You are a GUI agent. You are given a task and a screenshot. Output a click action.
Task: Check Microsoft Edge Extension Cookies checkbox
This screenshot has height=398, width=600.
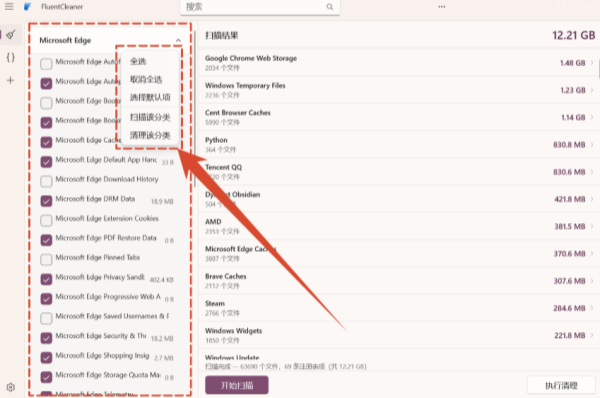46,220
